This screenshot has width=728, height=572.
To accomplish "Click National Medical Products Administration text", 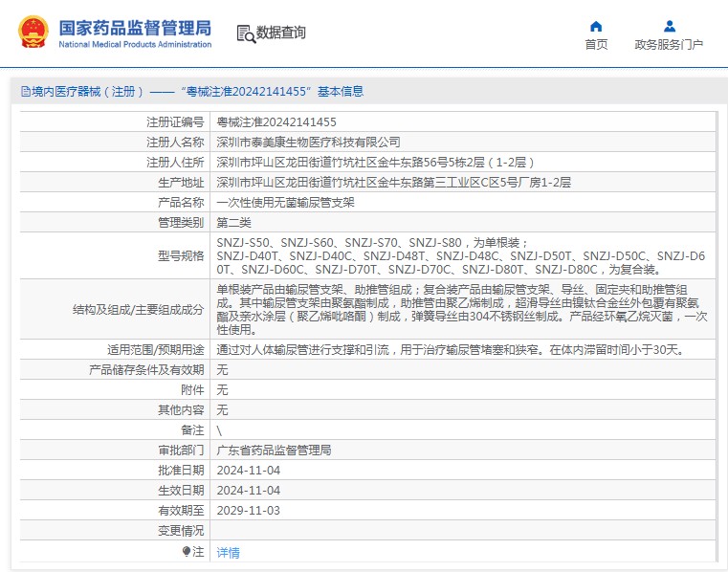I will pyautogui.click(x=135, y=45).
